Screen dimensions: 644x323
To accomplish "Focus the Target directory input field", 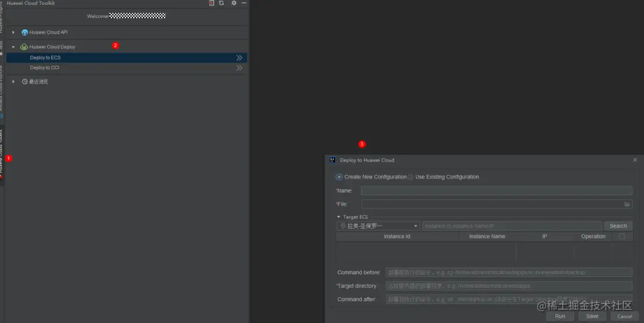I will pyautogui.click(x=509, y=286).
